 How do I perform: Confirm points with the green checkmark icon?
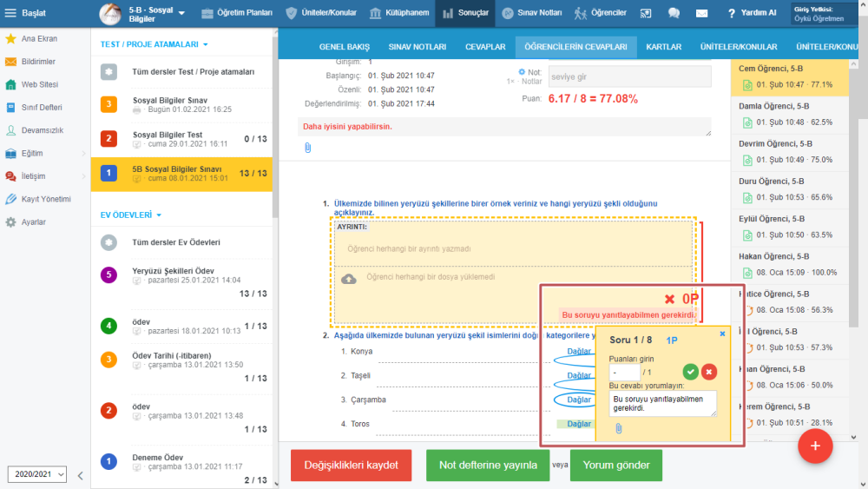coord(690,372)
